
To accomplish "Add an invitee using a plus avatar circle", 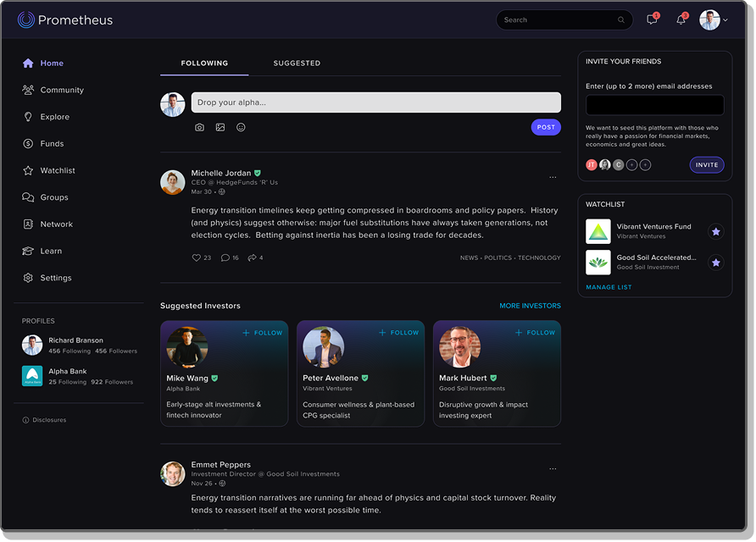I will (632, 164).
